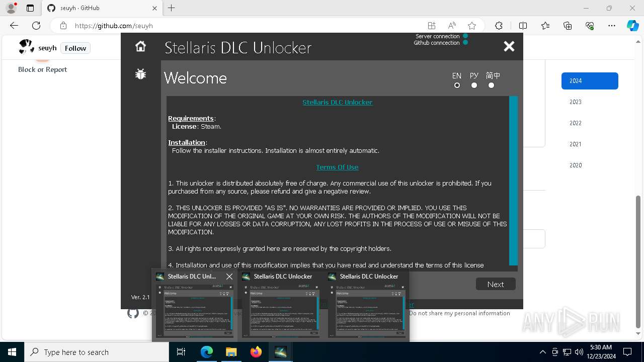
Task: Click the GitHub page vertical scrollbar
Action: coord(639,261)
